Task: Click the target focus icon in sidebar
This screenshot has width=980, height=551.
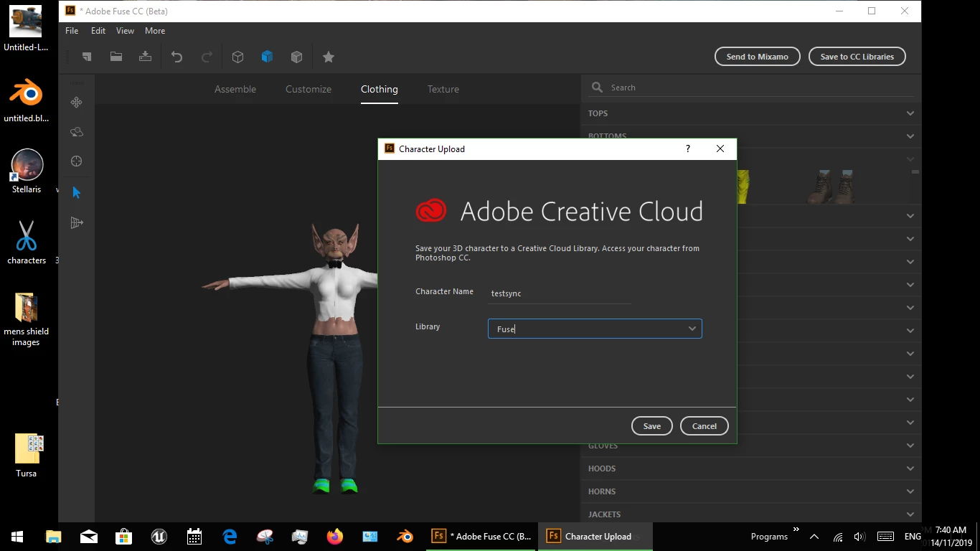Action: tap(77, 161)
